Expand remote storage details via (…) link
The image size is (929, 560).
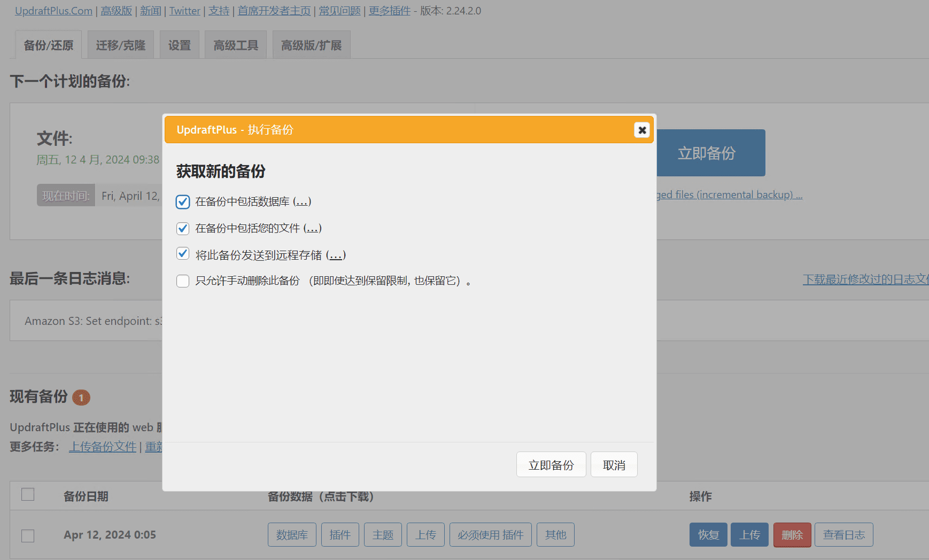pyautogui.click(x=336, y=255)
